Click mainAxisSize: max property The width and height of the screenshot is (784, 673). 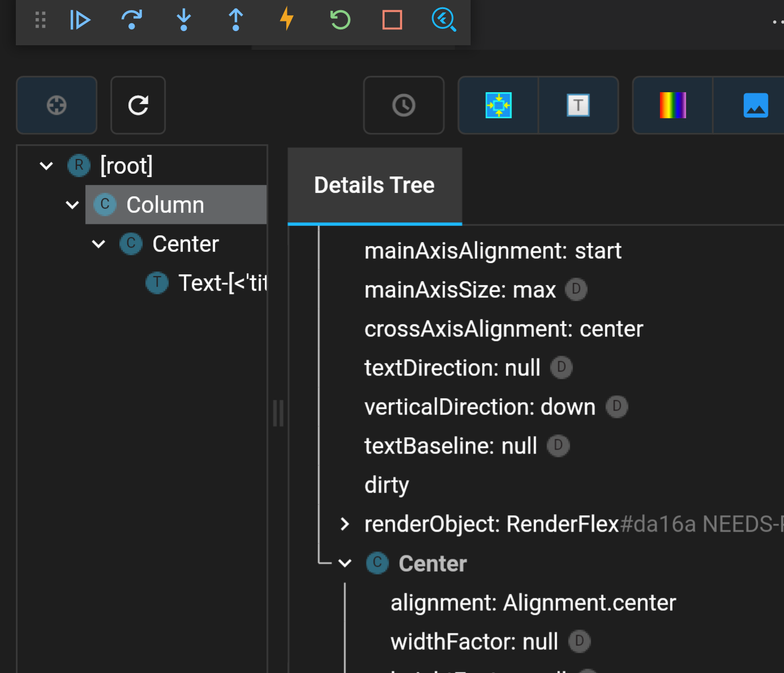coord(460,290)
